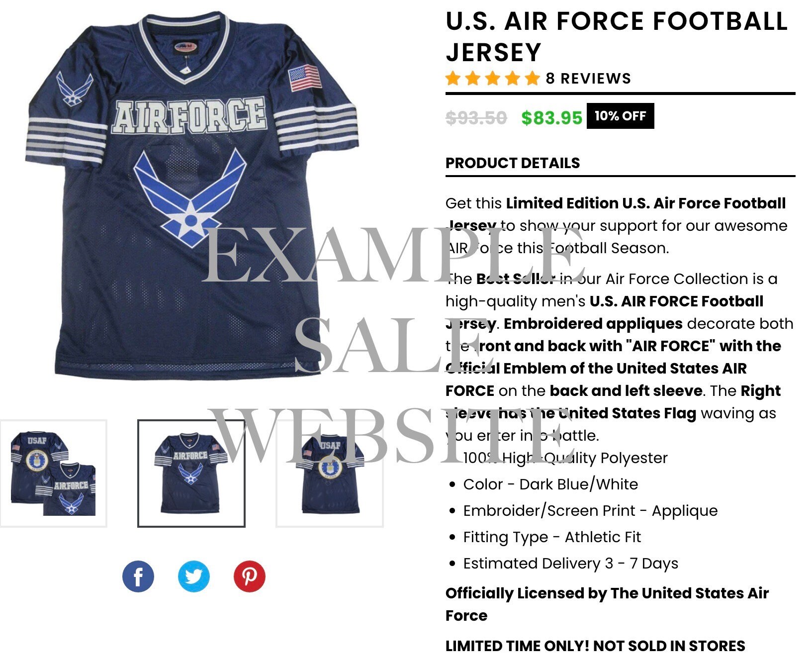Select the back-view USAF jersey thumbnail
The height and width of the screenshot is (666, 812).
(x=330, y=473)
